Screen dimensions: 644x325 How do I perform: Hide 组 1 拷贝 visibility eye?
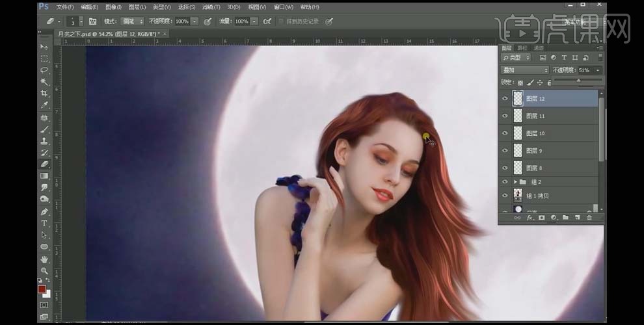pos(505,196)
